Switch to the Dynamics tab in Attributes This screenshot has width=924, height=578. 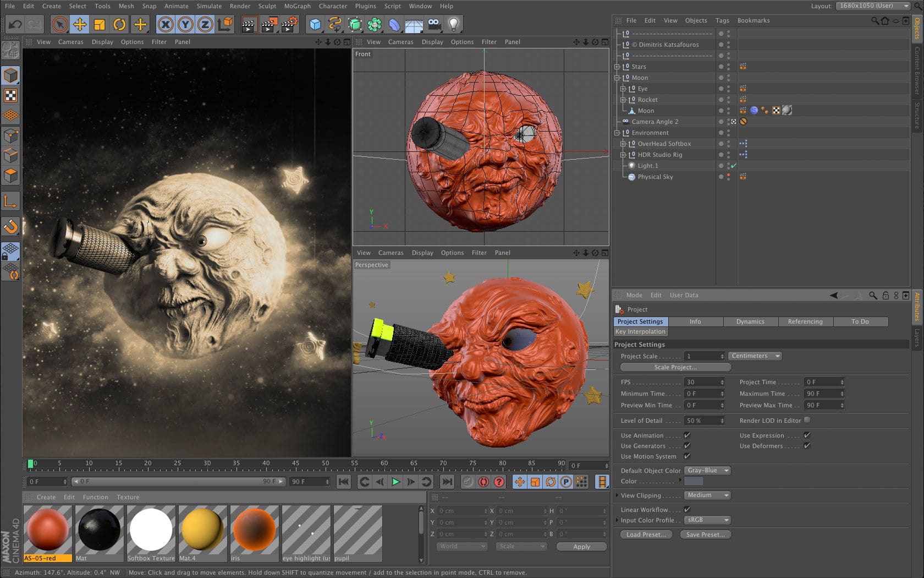click(750, 321)
